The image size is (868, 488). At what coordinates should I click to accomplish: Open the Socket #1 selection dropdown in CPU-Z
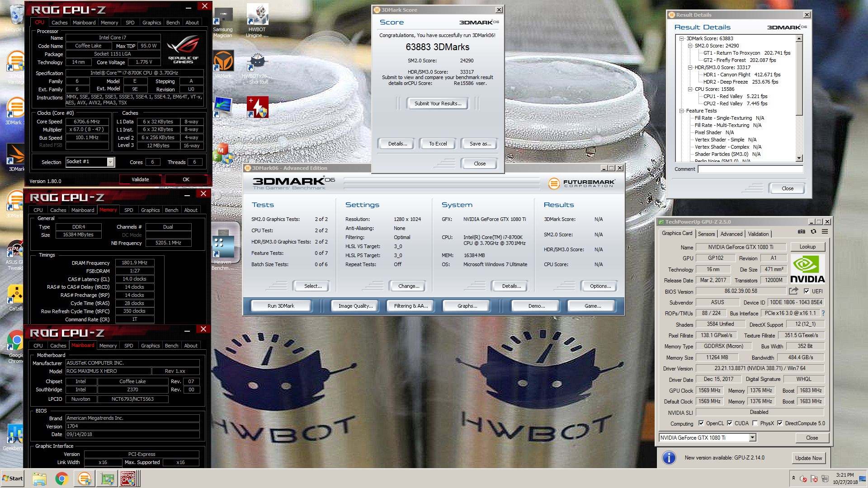pyautogui.click(x=110, y=162)
